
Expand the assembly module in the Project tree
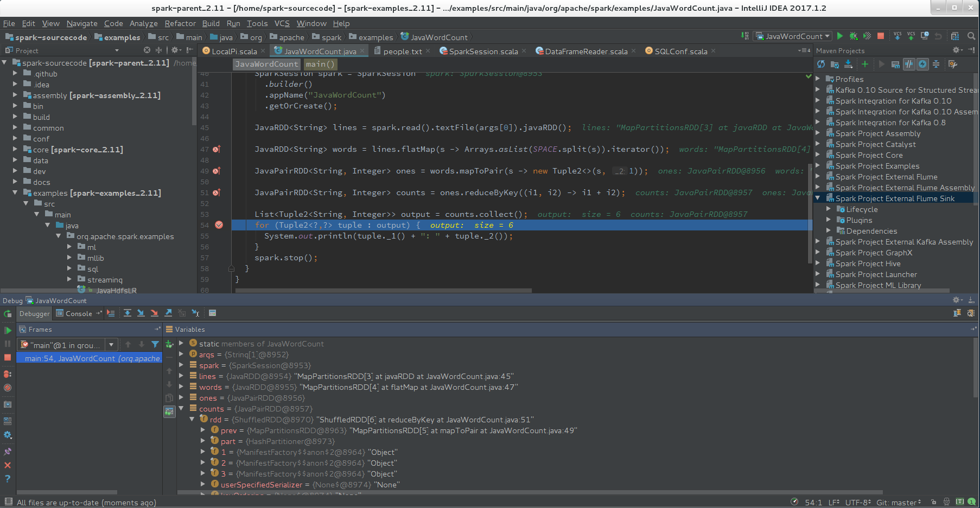(15, 95)
